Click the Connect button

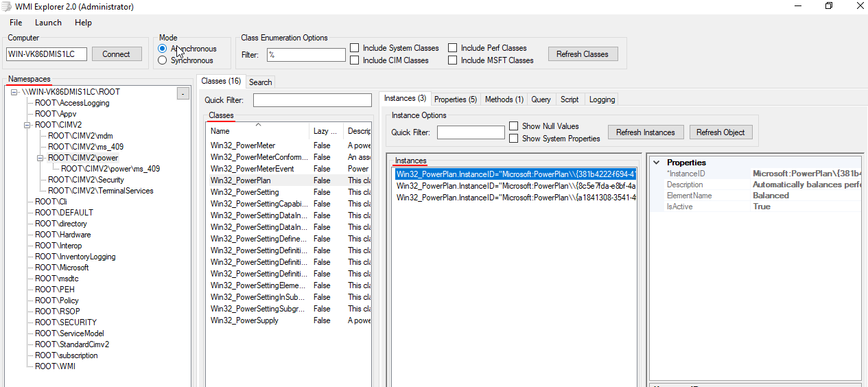116,54
